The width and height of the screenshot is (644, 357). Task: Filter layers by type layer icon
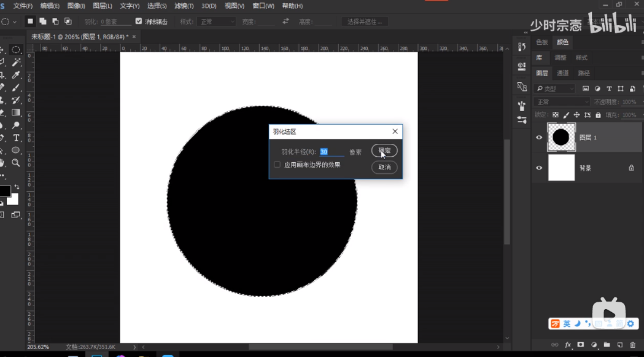609,88
